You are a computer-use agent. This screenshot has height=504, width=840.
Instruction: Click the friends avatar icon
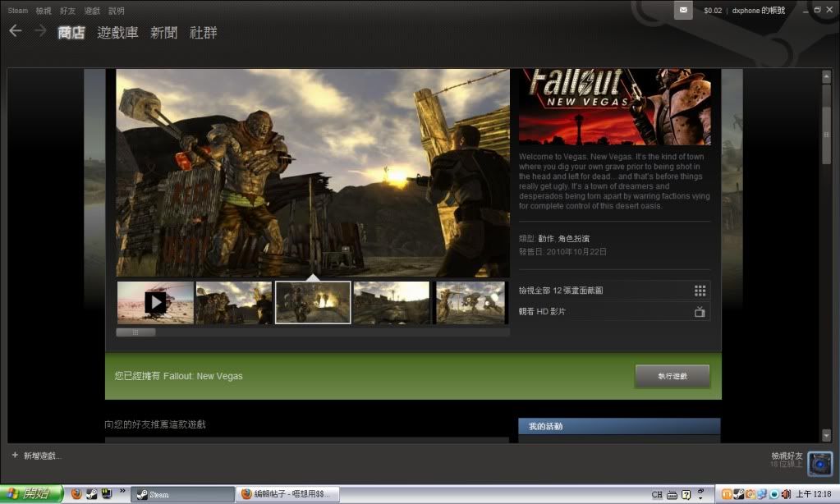(819, 464)
